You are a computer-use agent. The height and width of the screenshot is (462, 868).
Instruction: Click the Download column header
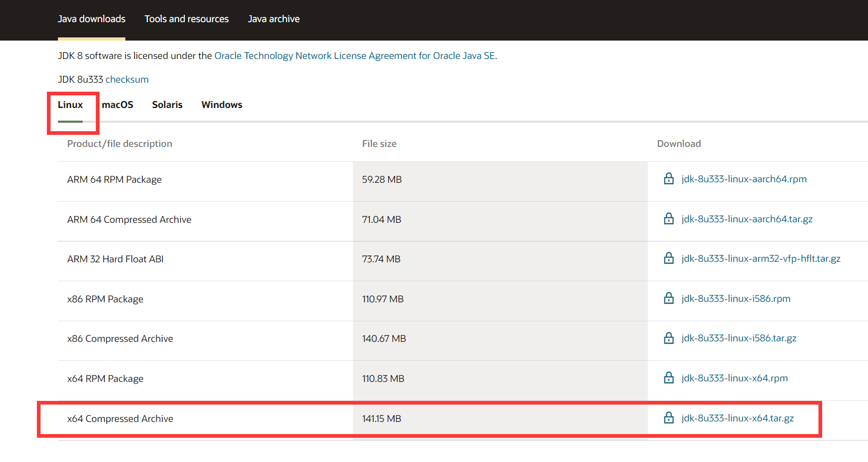679,144
